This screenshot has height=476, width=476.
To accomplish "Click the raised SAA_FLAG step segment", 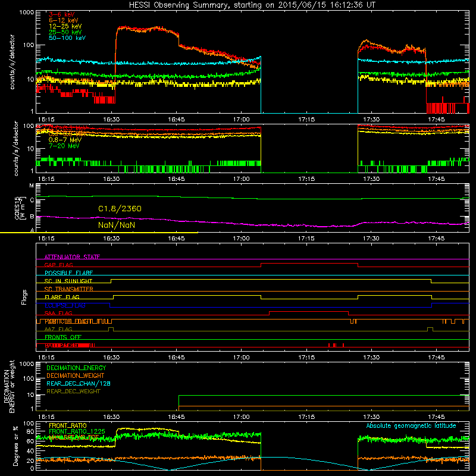I will click(x=309, y=311).
